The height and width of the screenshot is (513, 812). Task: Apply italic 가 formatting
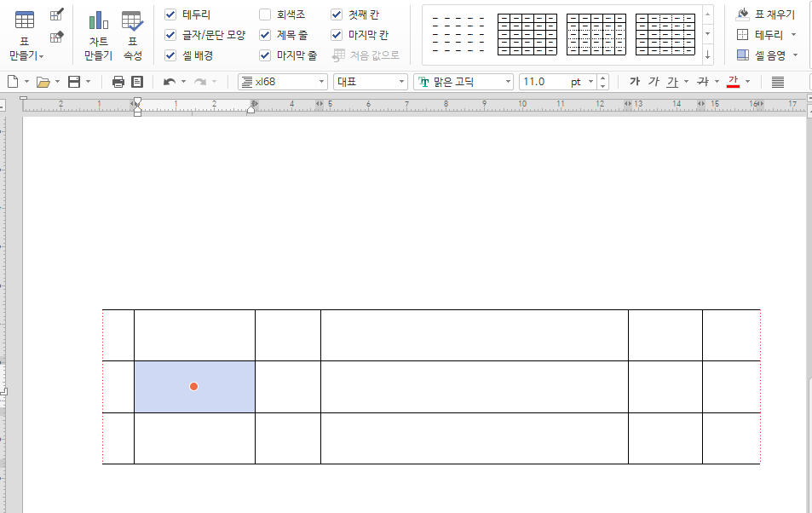[x=654, y=81]
